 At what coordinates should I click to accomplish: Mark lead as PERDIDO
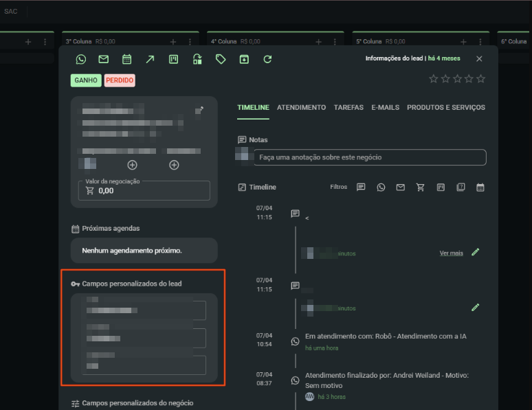pos(120,80)
